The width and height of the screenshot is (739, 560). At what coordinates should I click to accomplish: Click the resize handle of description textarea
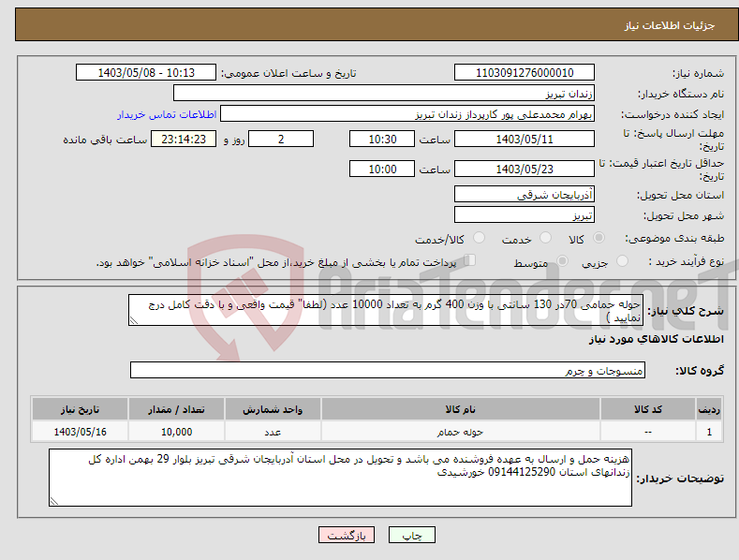tap(134, 320)
